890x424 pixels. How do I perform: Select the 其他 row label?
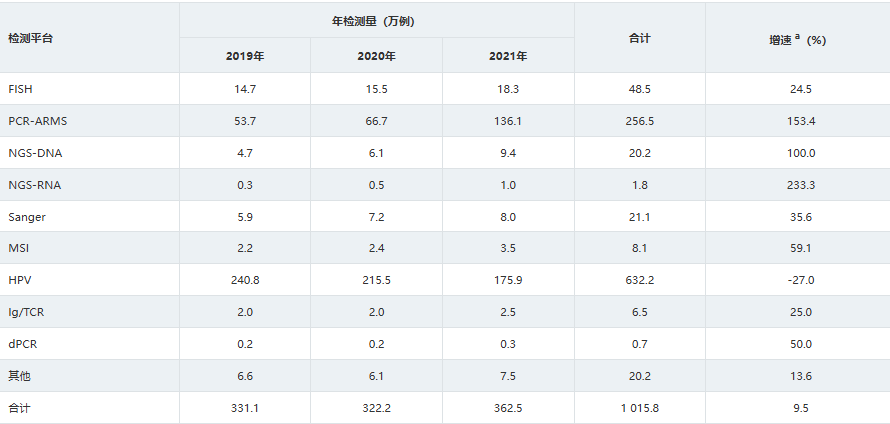19,376
